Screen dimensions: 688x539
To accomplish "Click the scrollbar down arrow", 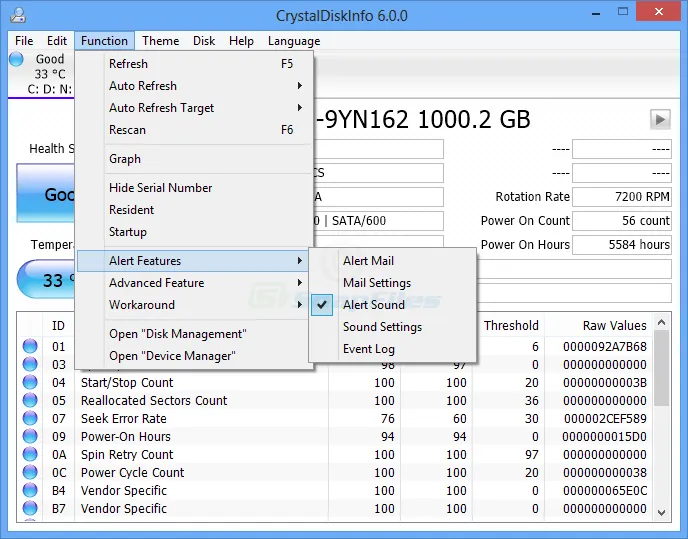I will tap(662, 513).
